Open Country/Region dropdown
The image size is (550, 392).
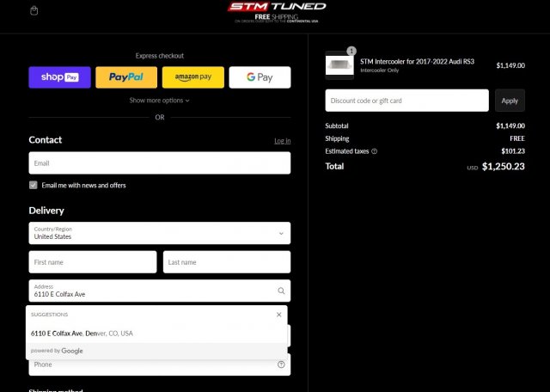coord(160,233)
